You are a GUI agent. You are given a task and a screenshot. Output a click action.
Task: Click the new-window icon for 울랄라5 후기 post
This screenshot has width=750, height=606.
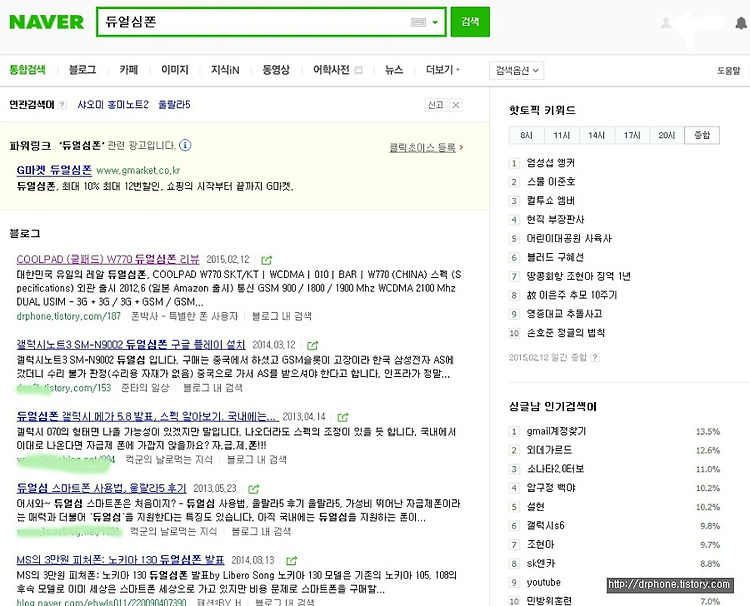pyautogui.click(x=254, y=488)
